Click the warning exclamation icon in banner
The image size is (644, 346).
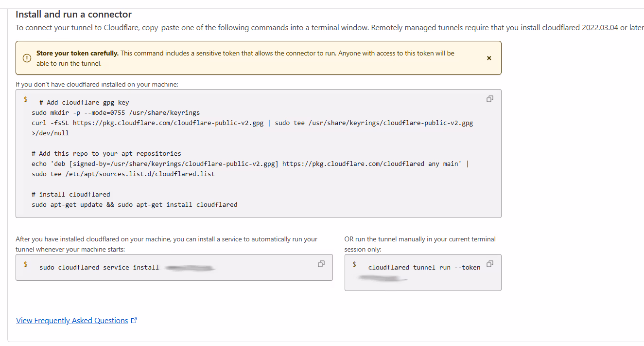coord(27,58)
